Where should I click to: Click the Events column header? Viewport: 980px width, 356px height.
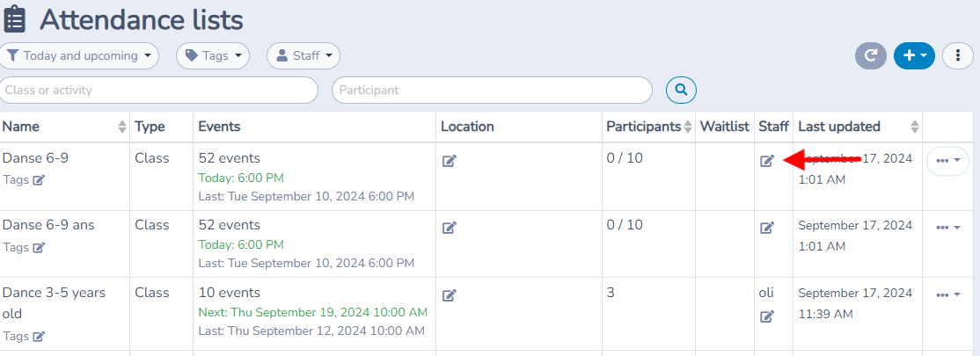coord(219,127)
